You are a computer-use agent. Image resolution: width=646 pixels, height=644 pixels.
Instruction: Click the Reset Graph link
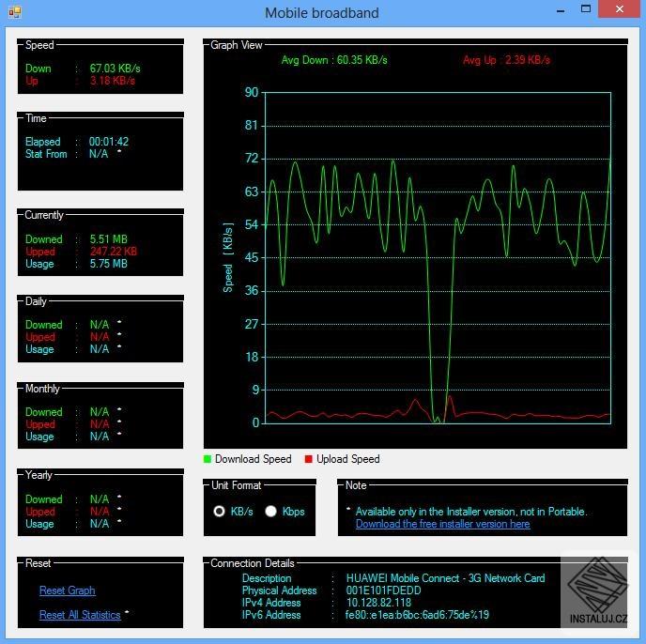click(68, 590)
